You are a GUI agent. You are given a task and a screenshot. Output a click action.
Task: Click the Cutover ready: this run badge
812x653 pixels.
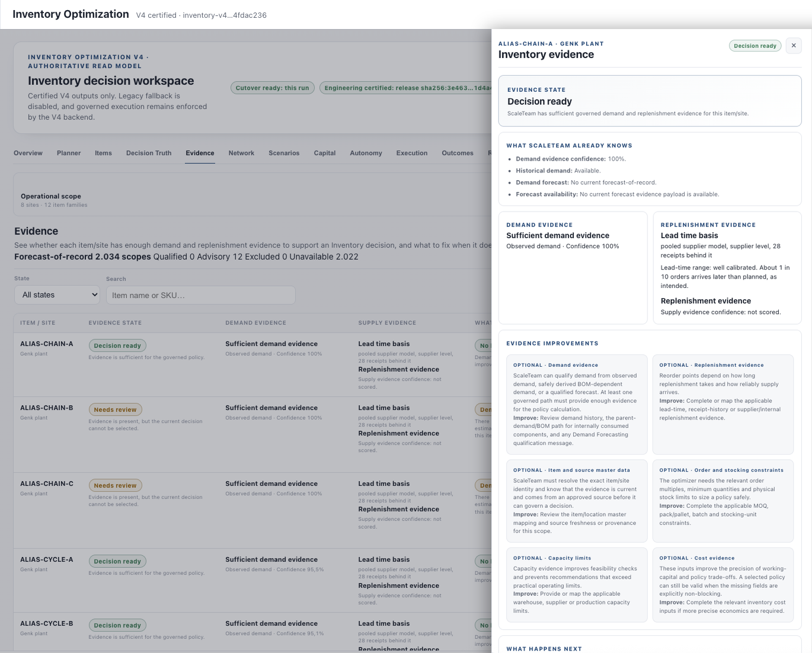(x=272, y=88)
